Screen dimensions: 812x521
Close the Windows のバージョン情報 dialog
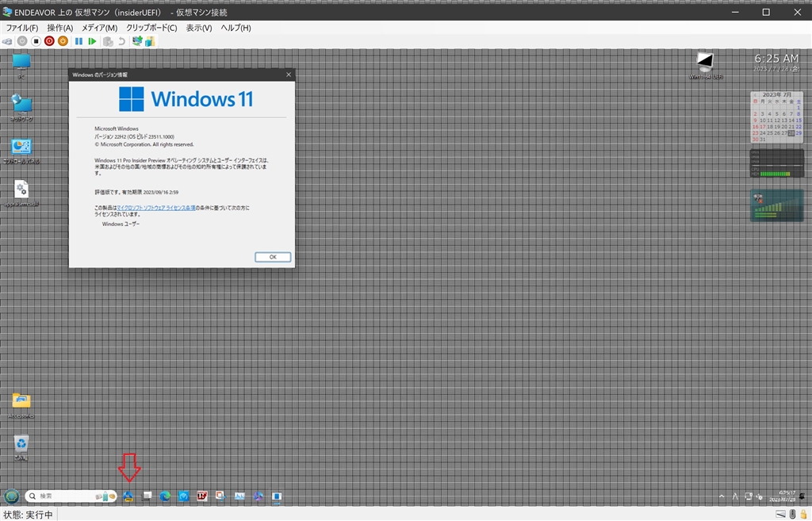point(289,75)
